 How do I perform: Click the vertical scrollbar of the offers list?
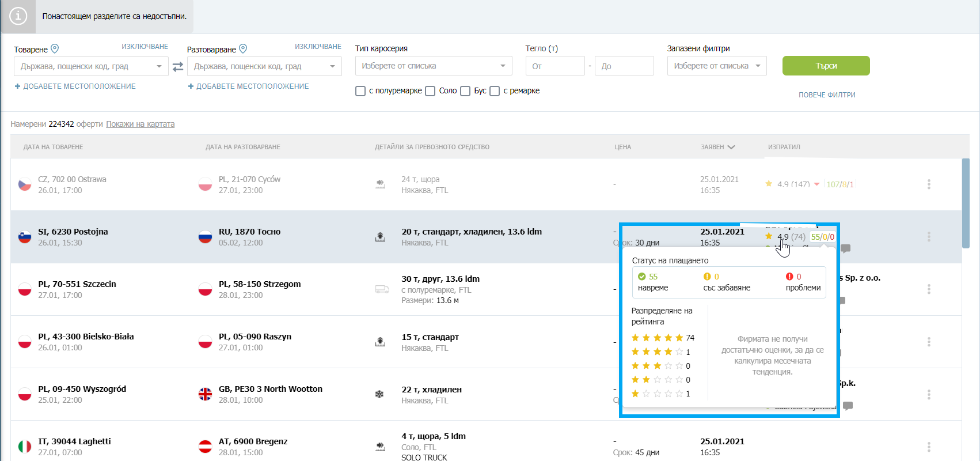966,203
